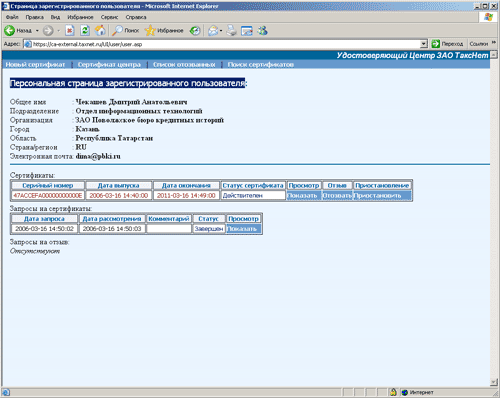
Task: Open the History toolbar icon
Action: point(195,31)
